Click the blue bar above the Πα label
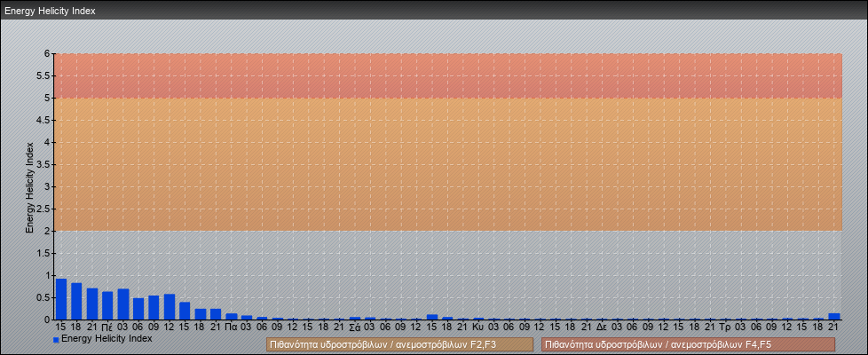This screenshot has width=868, height=355. coord(232,316)
